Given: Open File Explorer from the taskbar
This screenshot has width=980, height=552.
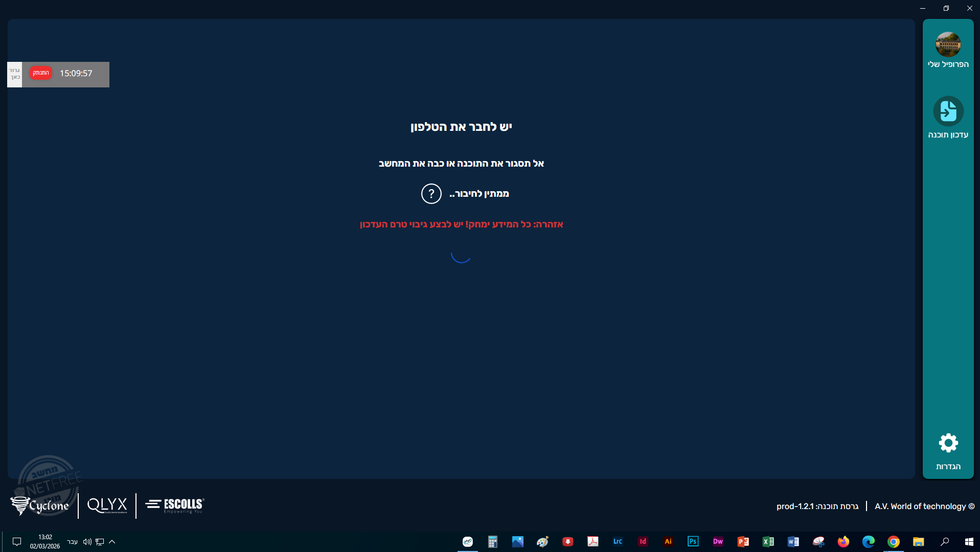Looking at the screenshot, I should [x=919, y=542].
